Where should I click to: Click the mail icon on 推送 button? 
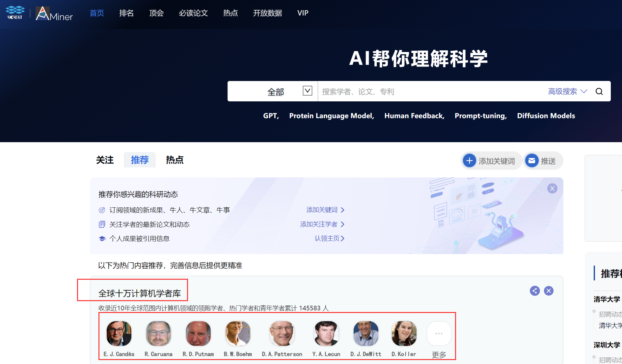tap(531, 161)
